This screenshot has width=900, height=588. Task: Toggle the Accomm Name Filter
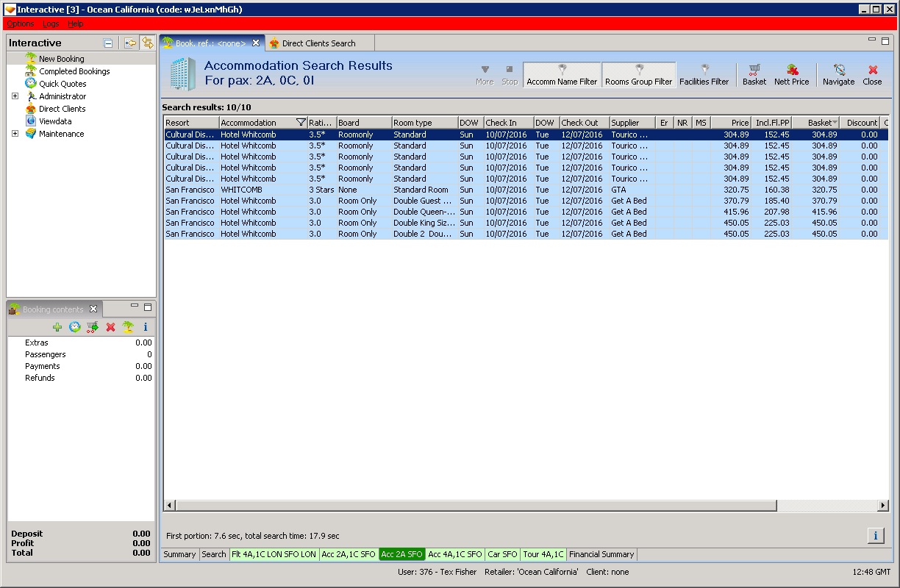coord(562,74)
